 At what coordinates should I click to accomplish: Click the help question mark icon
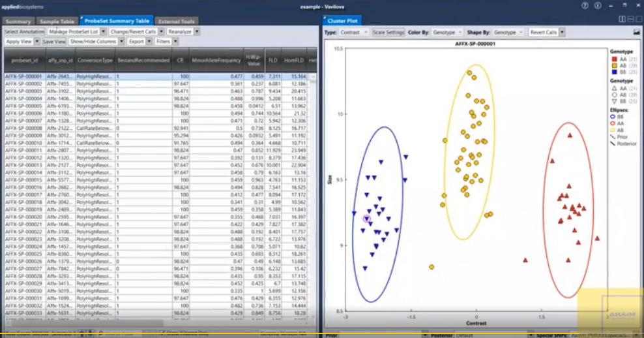pyautogui.click(x=585, y=5)
